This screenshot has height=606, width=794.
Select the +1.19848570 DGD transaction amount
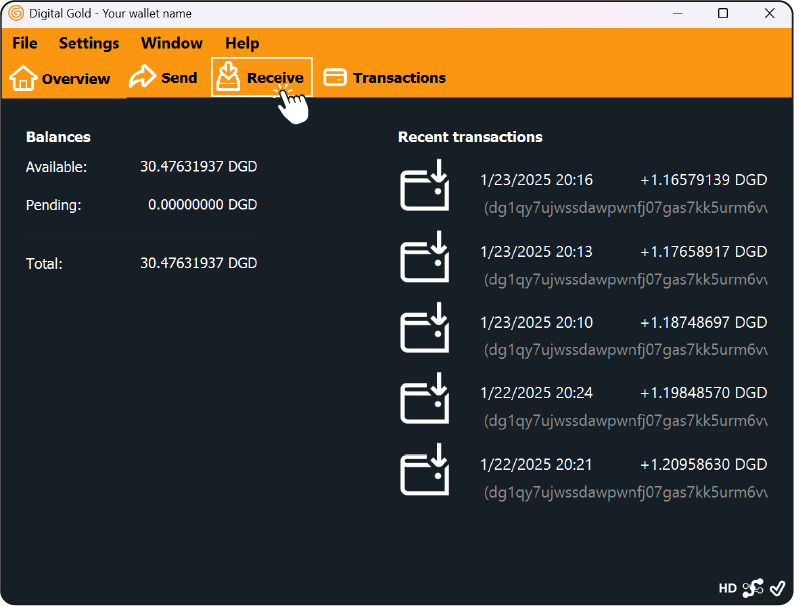[x=703, y=393]
